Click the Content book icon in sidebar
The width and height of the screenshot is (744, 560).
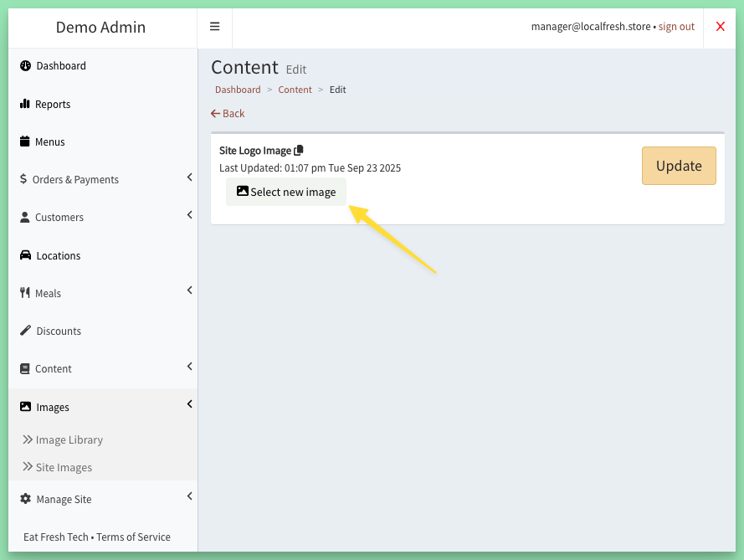point(24,369)
